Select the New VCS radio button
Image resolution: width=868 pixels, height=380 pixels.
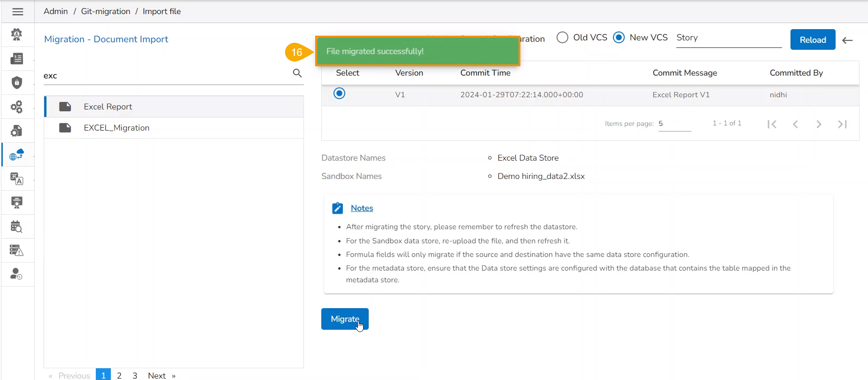click(619, 38)
